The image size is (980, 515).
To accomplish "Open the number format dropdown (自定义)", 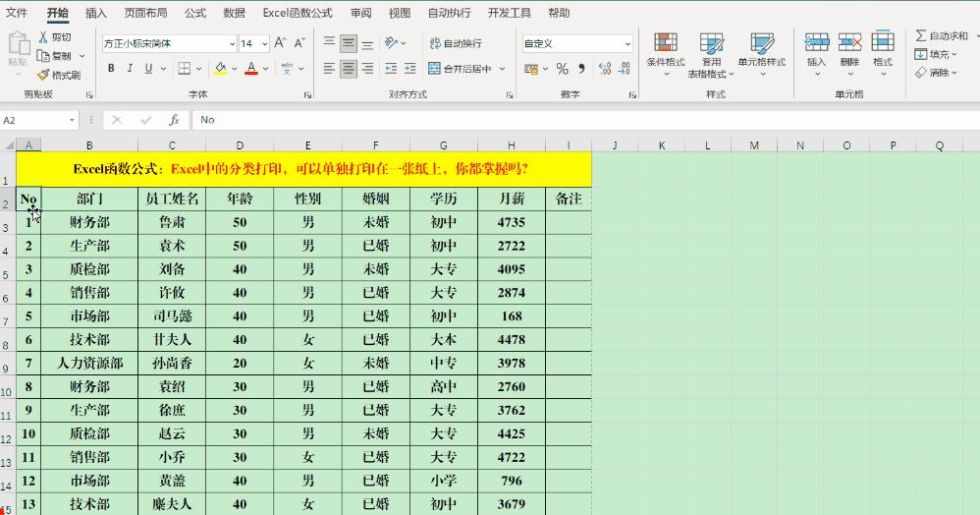I will point(627,44).
